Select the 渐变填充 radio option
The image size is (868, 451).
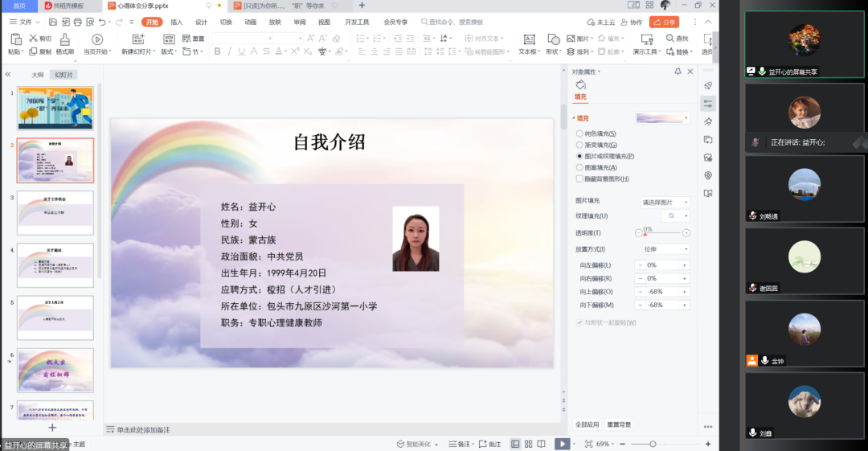coord(579,145)
